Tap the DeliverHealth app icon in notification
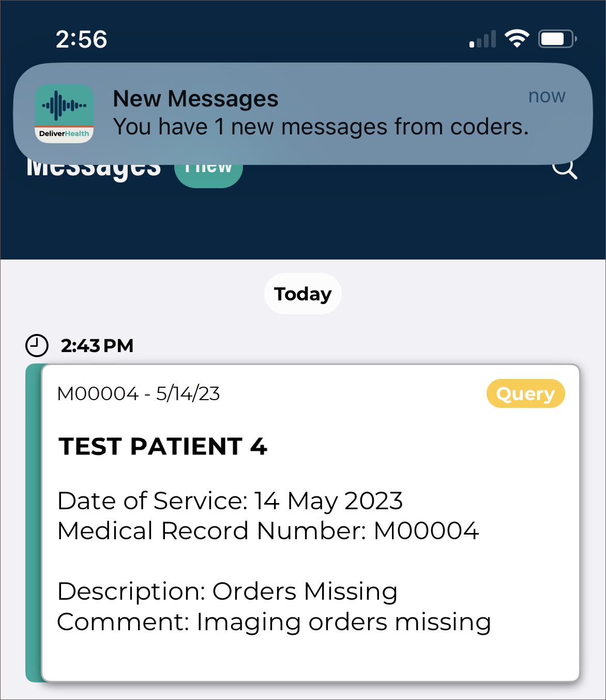The height and width of the screenshot is (700, 606). [64, 114]
